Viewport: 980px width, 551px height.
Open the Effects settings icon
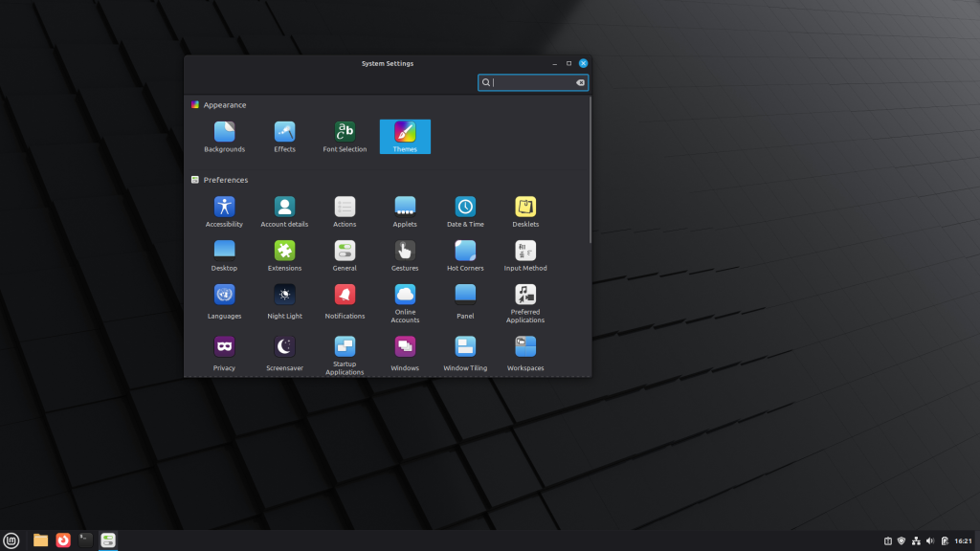point(284,136)
